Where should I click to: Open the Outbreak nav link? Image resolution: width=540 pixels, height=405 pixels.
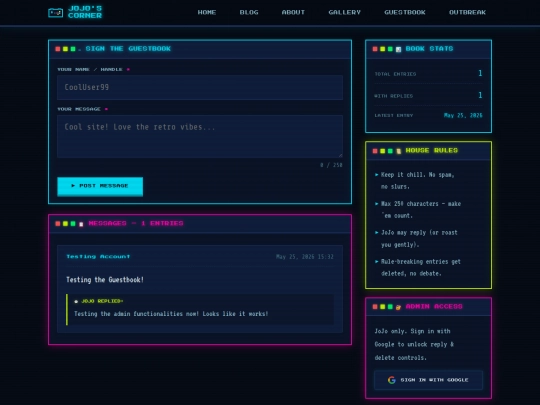click(467, 12)
